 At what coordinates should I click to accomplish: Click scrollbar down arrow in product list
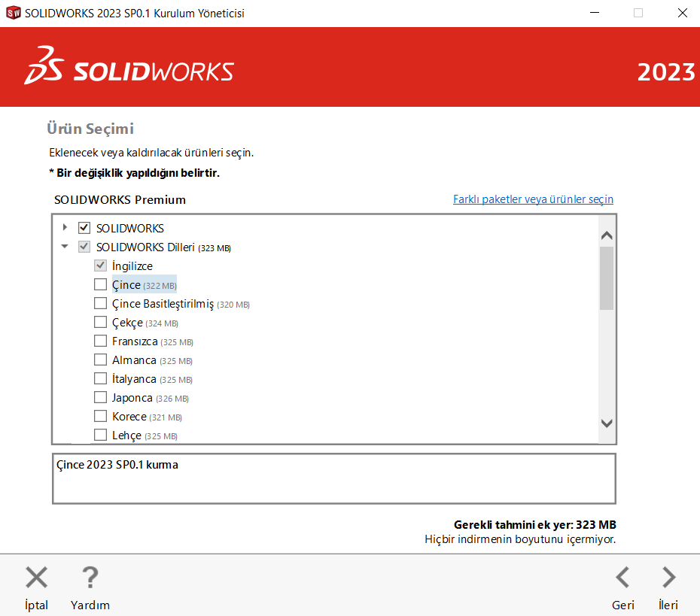pos(607,423)
